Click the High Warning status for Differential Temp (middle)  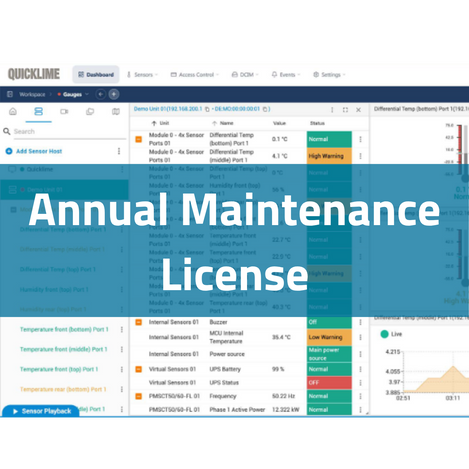329,156
